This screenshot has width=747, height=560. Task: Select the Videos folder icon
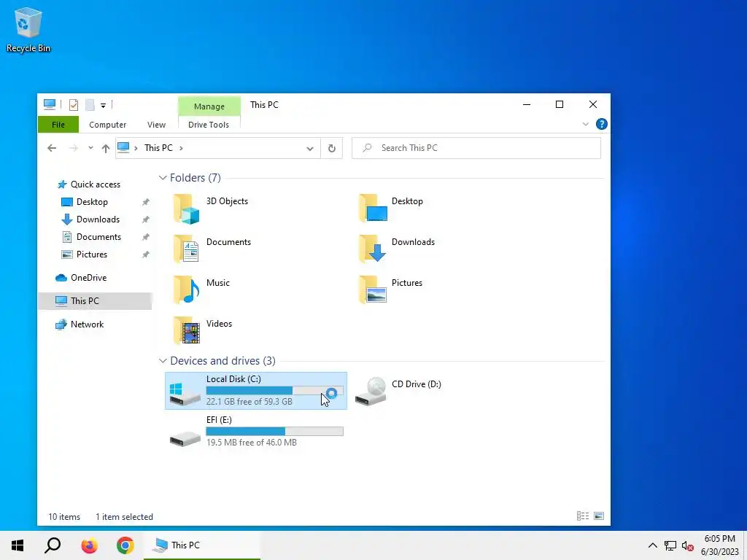click(186, 330)
